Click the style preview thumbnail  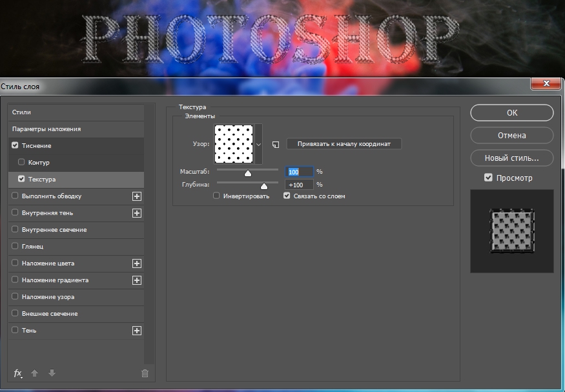[512, 231]
